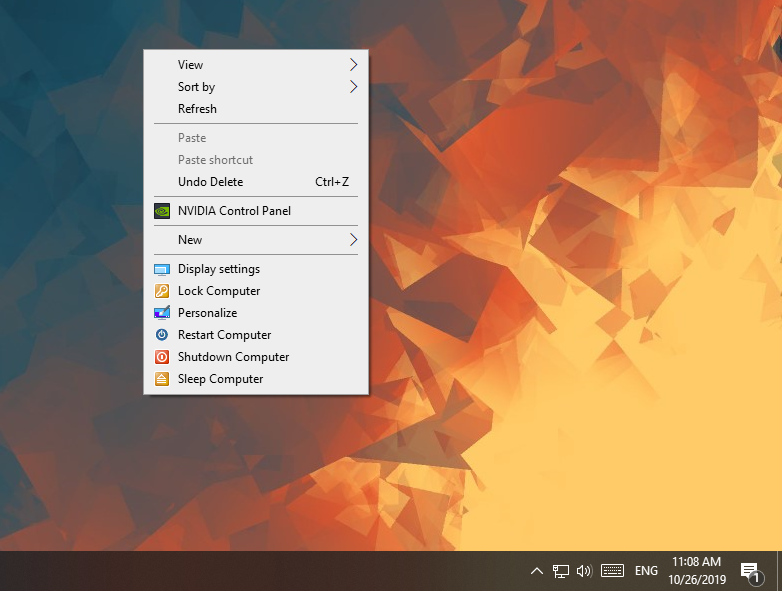Click the Display settings label text
This screenshot has height=591, width=782.
click(x=219, y=269)
